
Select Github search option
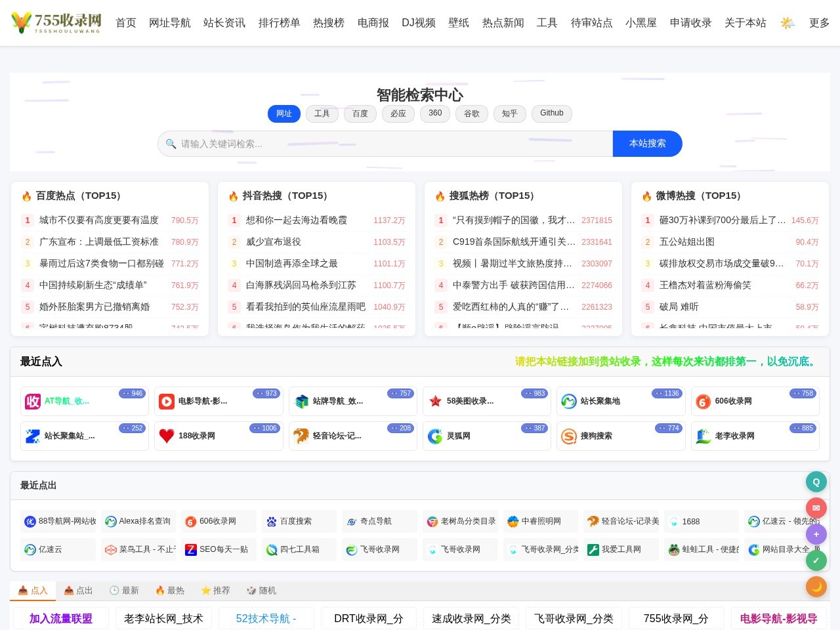coord(552,114)
